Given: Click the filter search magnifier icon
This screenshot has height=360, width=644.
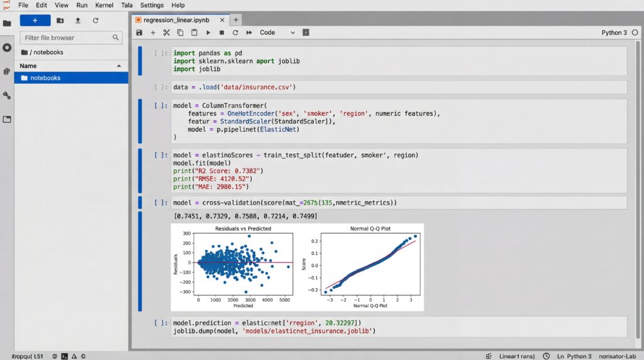Looking at the screenshot, I should (116, 38).
